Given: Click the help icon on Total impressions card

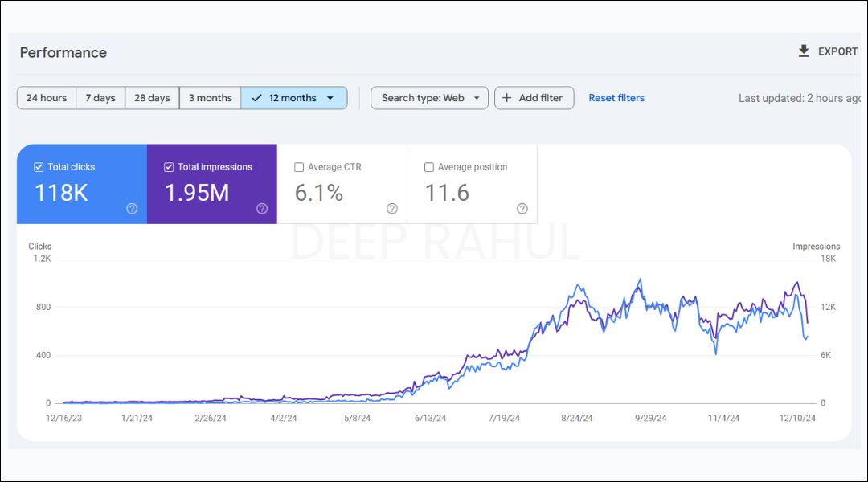Looking at the screenshot, I should coord(261,208).
